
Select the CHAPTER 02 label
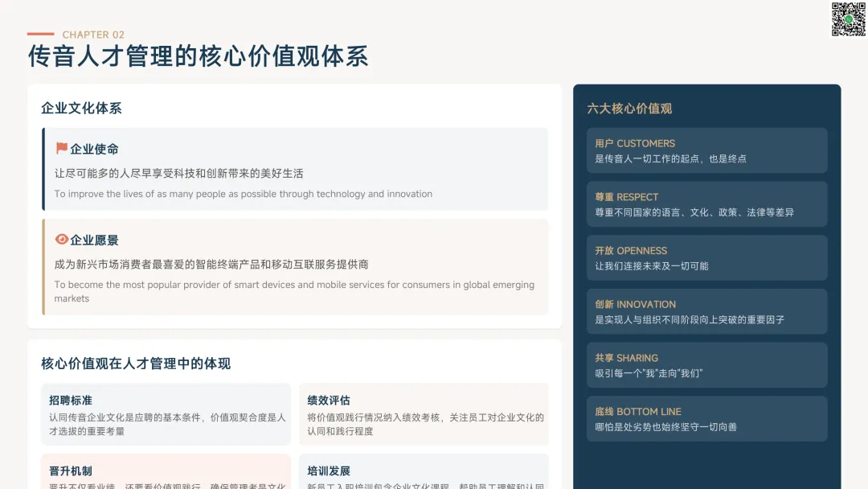coord(93,35)
